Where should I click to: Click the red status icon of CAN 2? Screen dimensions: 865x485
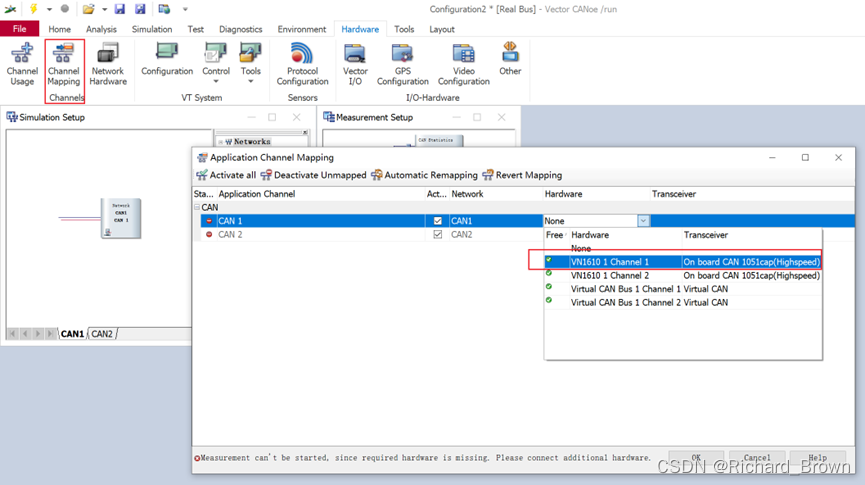coord(209,234)
